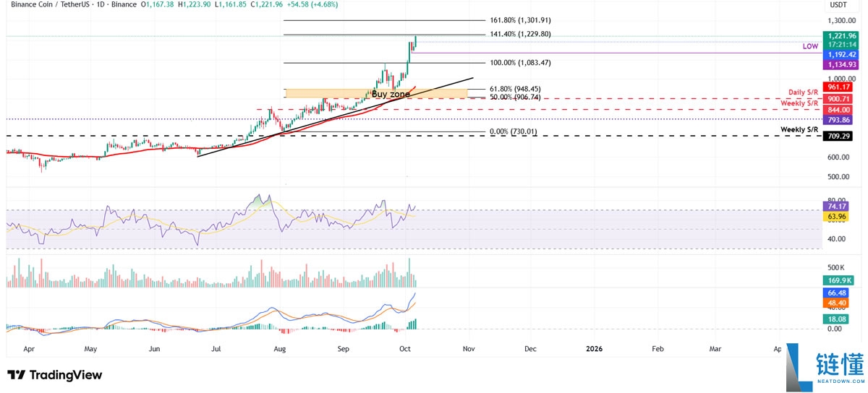This screenshot has width=868, height=393.
Task: Click the 500.00 price axis label
Action: coord(839,177)
